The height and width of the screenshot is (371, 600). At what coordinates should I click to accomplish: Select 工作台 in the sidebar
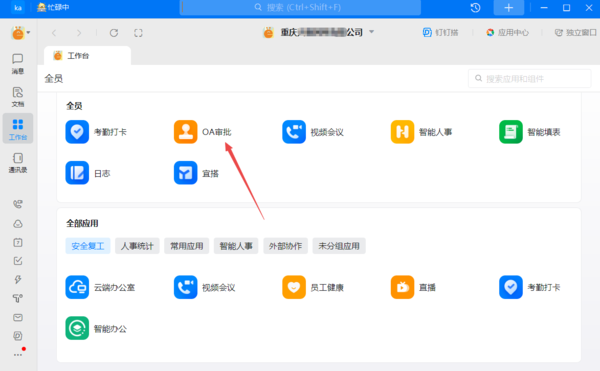(18, 129)
